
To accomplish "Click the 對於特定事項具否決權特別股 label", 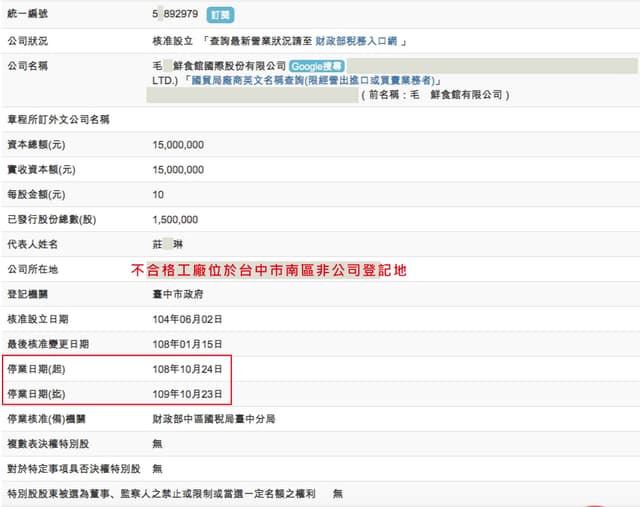I will (74, 469).
